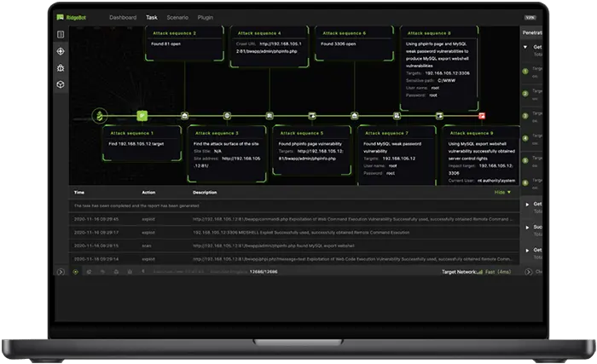Select the 09:29:17 MIDSHELL exploit log row
The height and width of the screenshot is (364, 597).
(294, 232)
